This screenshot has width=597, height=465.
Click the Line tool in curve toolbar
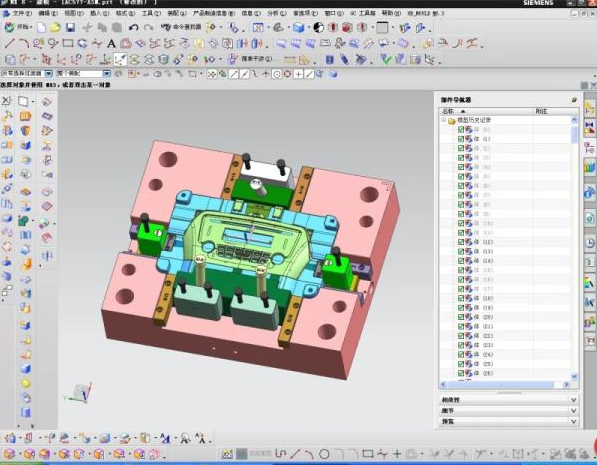10,43
